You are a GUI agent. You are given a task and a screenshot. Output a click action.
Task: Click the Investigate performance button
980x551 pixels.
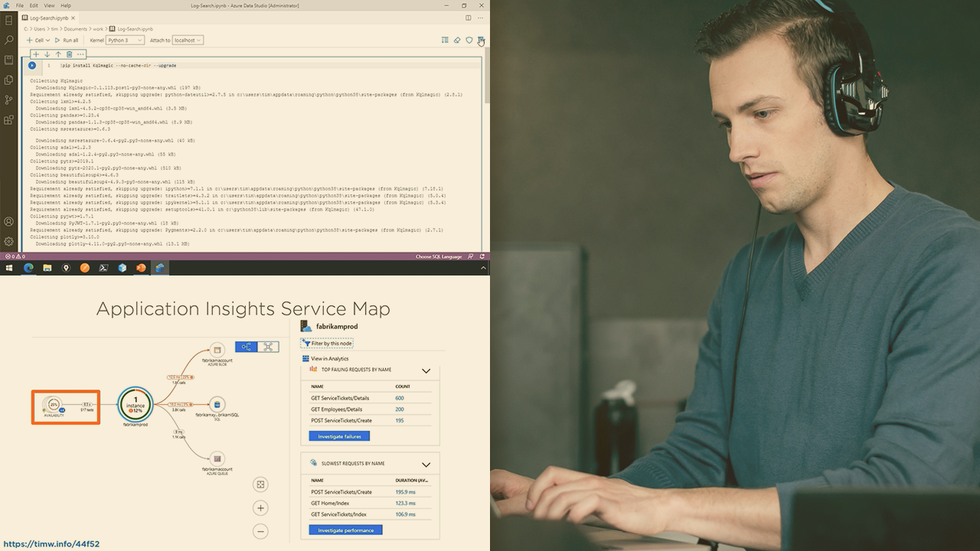[x=345, y=530]
